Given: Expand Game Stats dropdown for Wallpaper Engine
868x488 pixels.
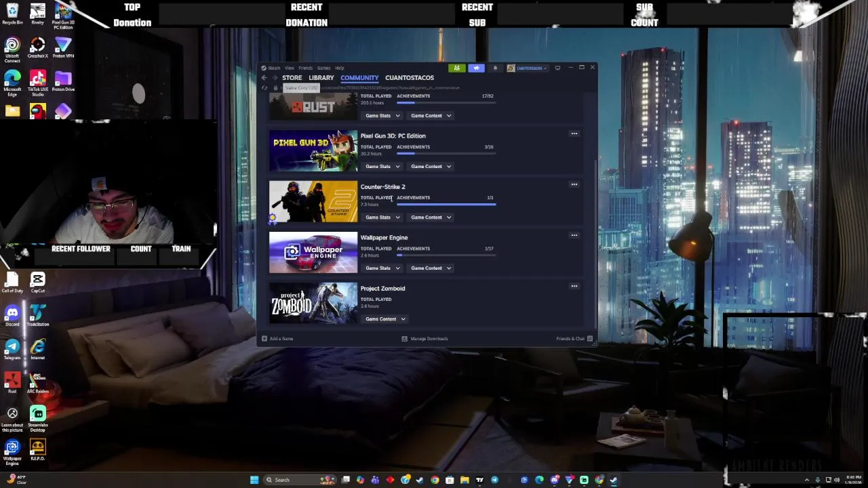Looking at the screenshot, I should click(382, 268).
